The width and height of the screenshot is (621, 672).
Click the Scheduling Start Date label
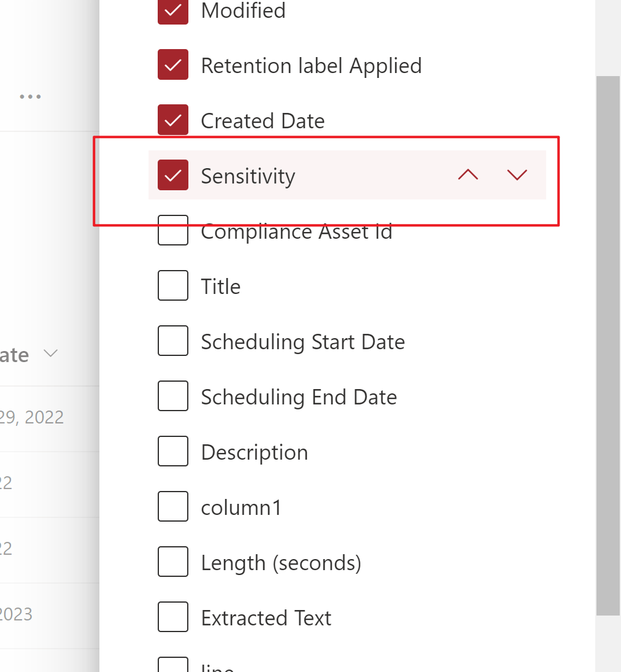click(303, 342)
